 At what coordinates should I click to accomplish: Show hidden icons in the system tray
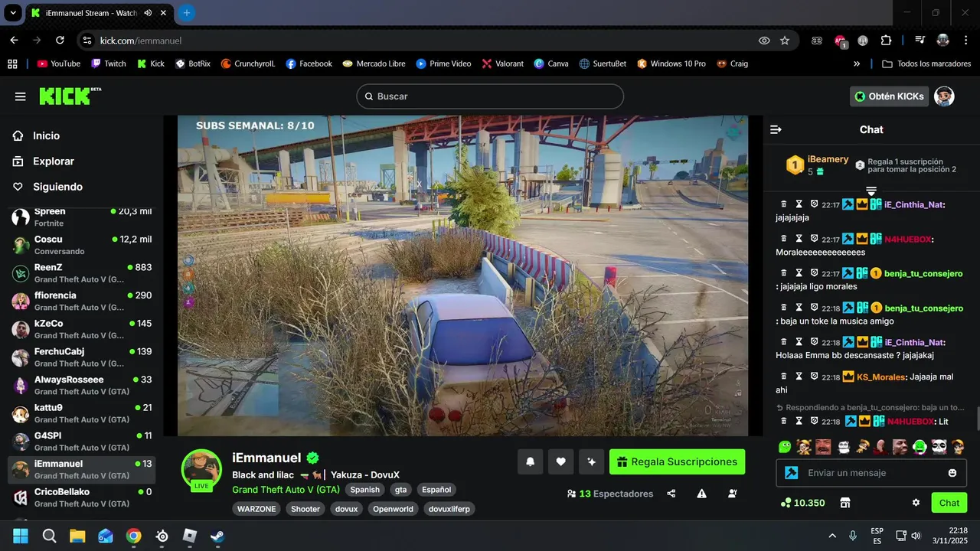pyautogui.click(x=832, y=536)
